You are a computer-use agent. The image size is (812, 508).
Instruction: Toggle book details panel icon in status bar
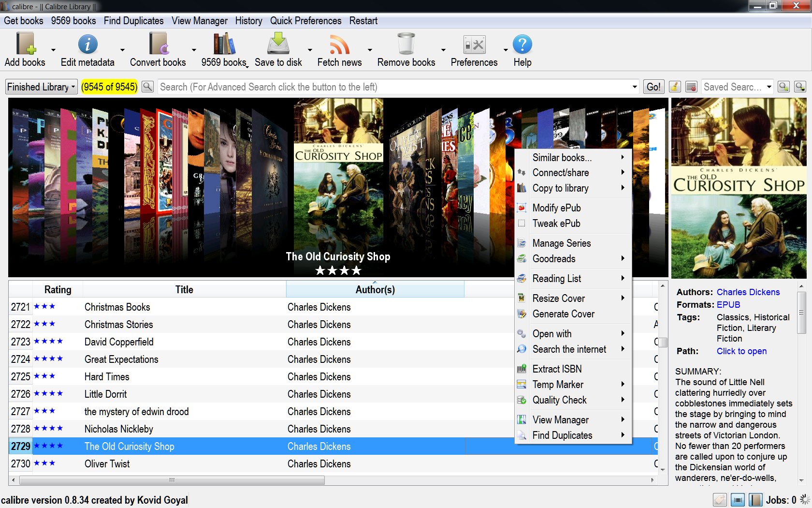tap(755, 500)
